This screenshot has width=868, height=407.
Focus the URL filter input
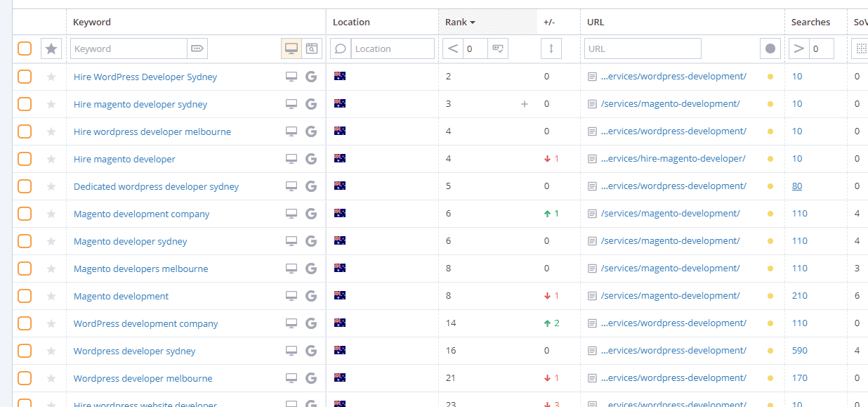(643, 49)
